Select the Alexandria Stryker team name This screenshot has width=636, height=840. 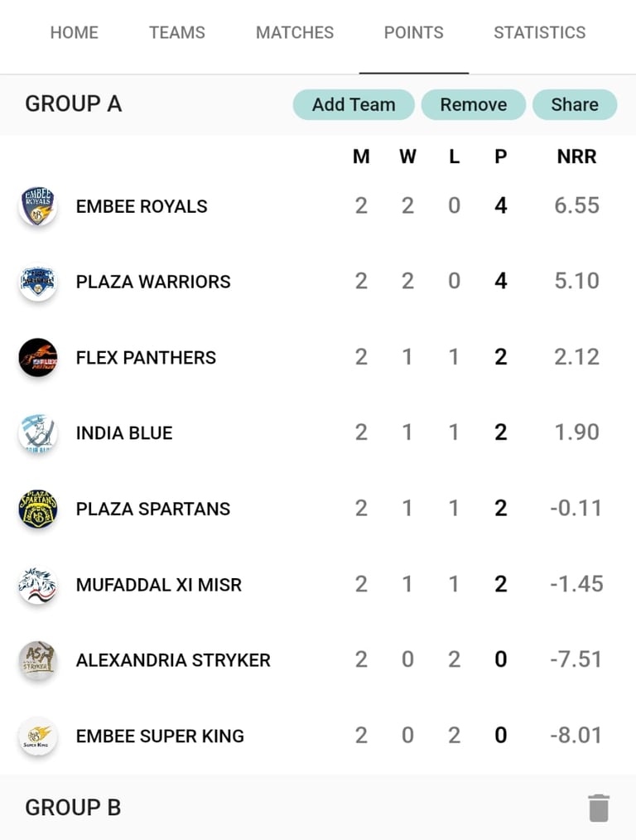pos(173,660)
